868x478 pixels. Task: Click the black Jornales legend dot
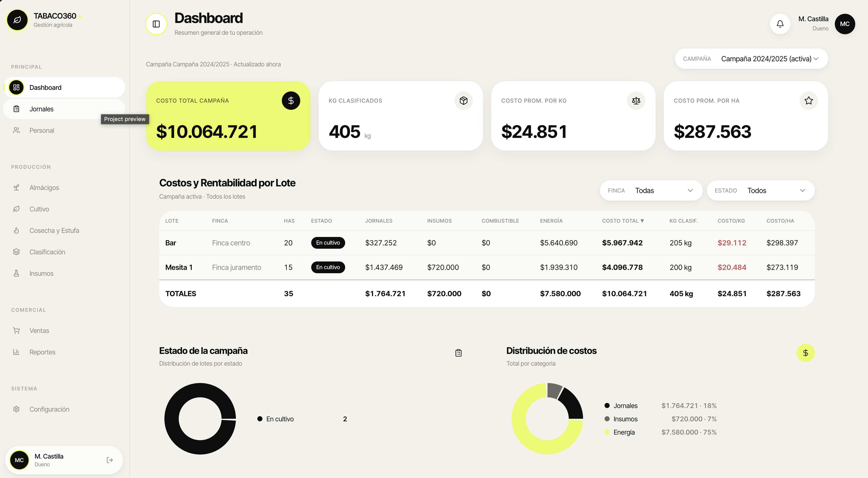click(x=607, y=405)
